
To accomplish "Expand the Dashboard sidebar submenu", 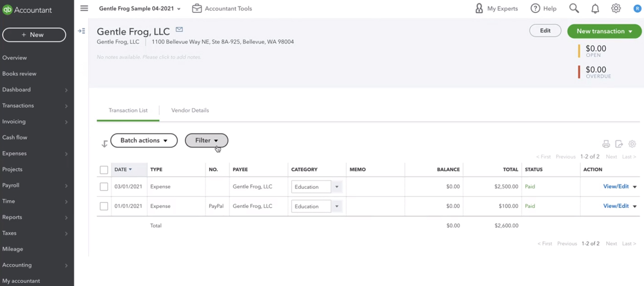I will tap(66, 90).
